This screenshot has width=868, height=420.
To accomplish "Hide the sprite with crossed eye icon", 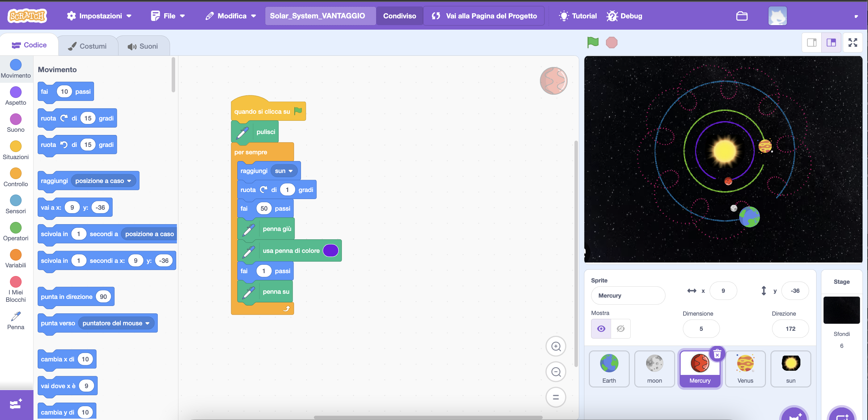I will pos(620,328).
